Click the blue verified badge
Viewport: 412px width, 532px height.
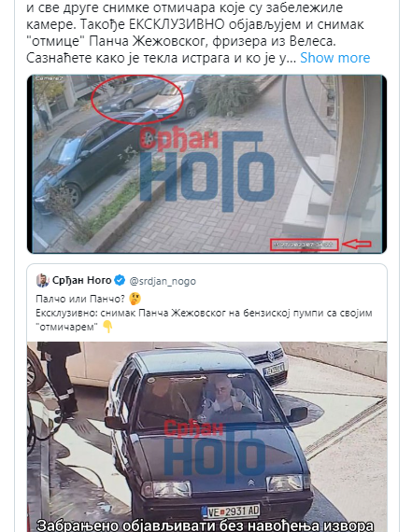[x=120, y=280]
